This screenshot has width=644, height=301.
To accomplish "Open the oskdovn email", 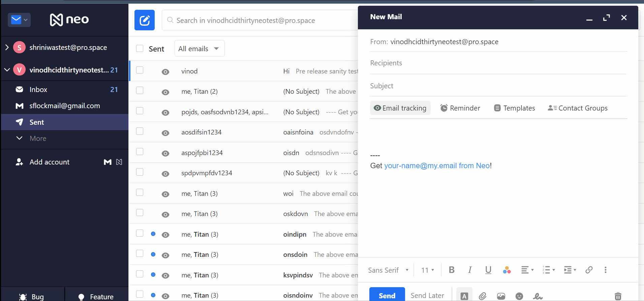I will click(243, 214).
